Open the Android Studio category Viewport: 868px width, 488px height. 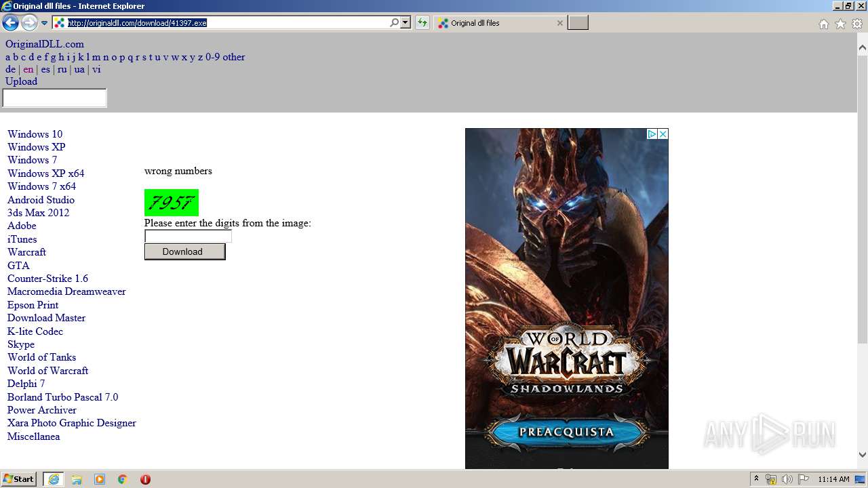(41, 200)
